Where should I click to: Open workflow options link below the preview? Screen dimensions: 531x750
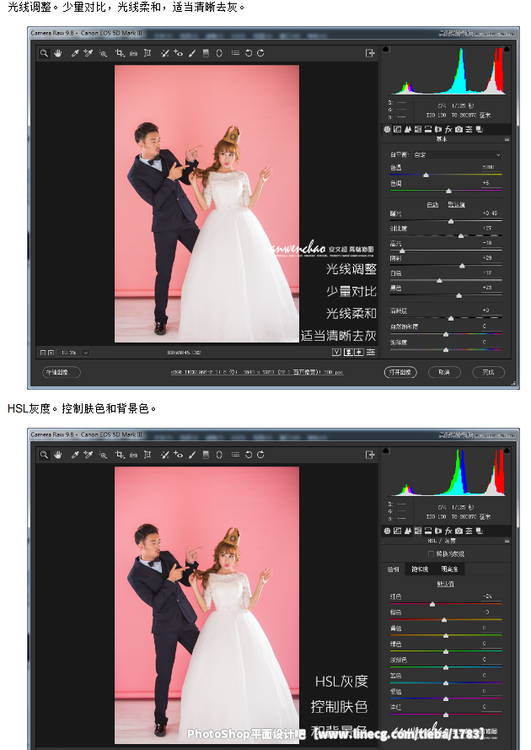[x=257, y=372]
